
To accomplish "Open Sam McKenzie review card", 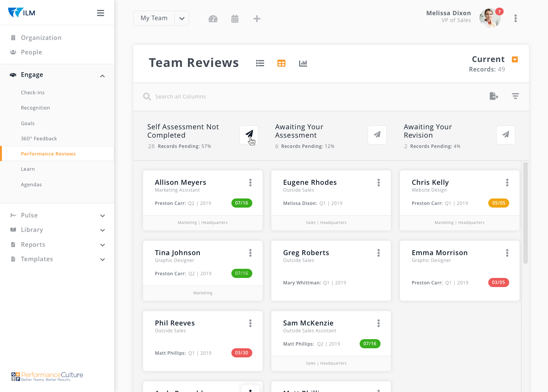I will (x=331, y=341).
